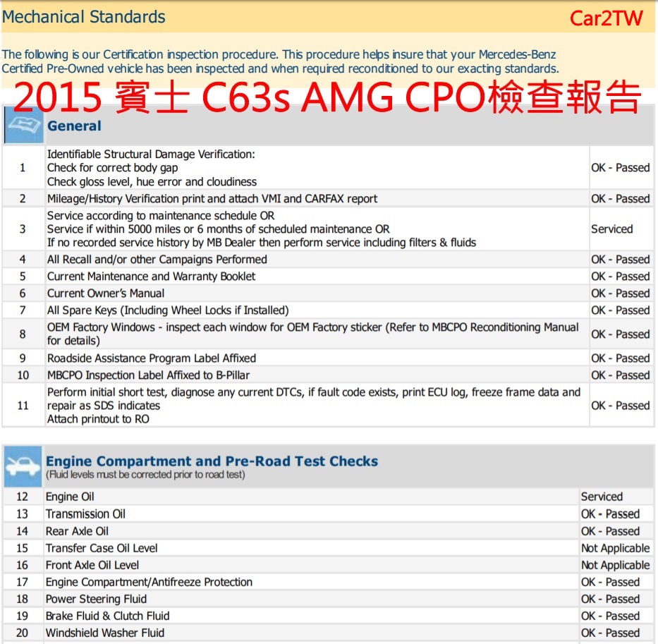The height and width of the screenshot is (644, 658).
Task: Select the Windshield Washer Fluid label
Action: (105, 633)
